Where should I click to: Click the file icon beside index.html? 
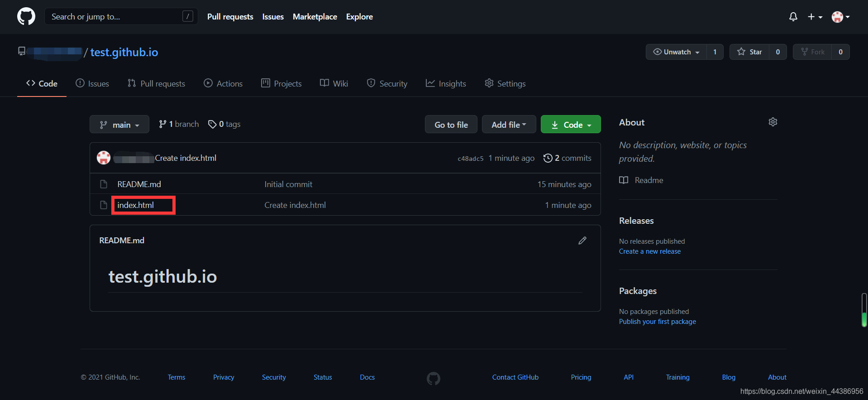tap(104, 205)
